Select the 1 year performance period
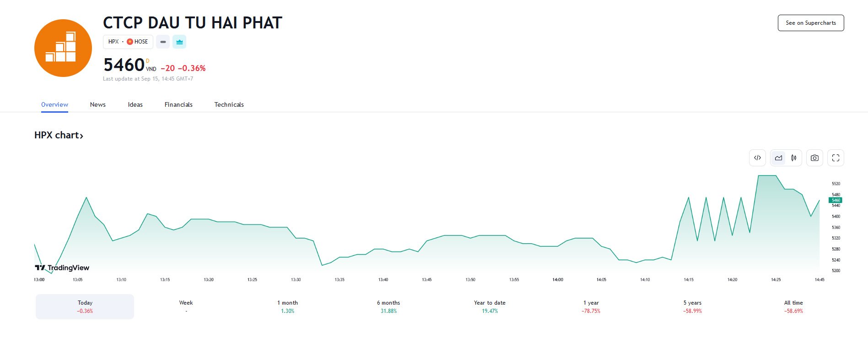 point(591,306)
